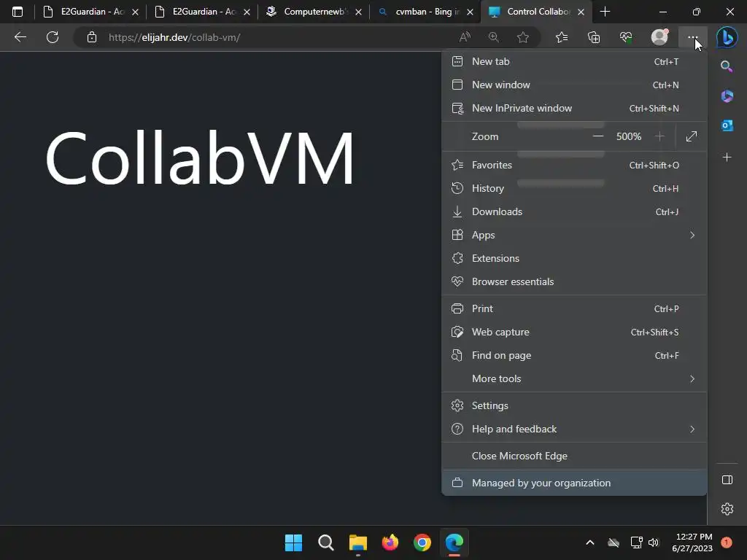Screen dimensions: 747x560
Task: Open Bing Chat sidebar icon
Action: pos(727,37)
